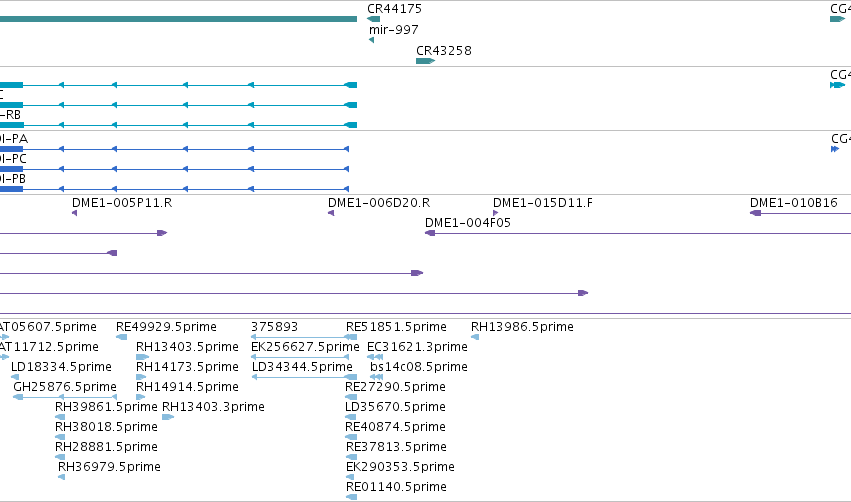
Task: Select the DME1-005P11.R arrow marker
Action: 74,213
